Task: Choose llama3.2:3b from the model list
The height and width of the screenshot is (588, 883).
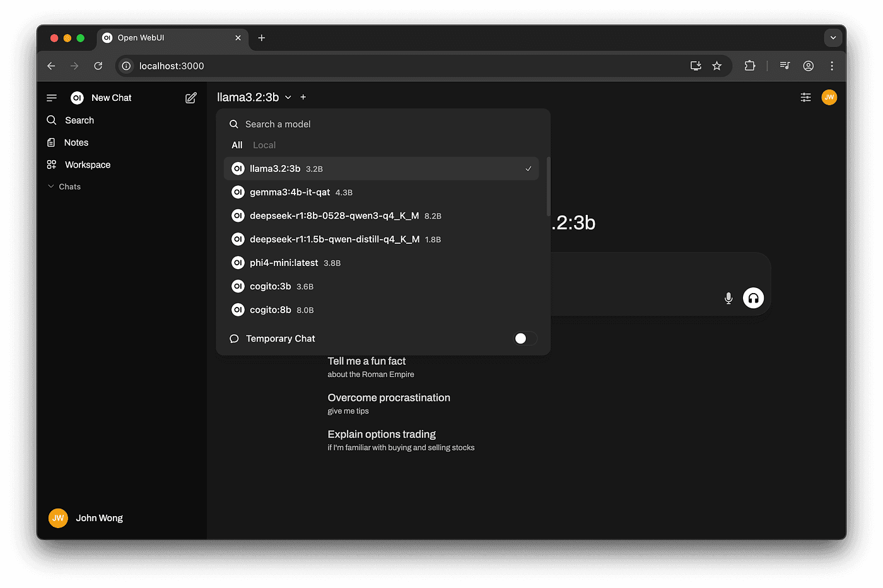Action: (x=381, y=168)
